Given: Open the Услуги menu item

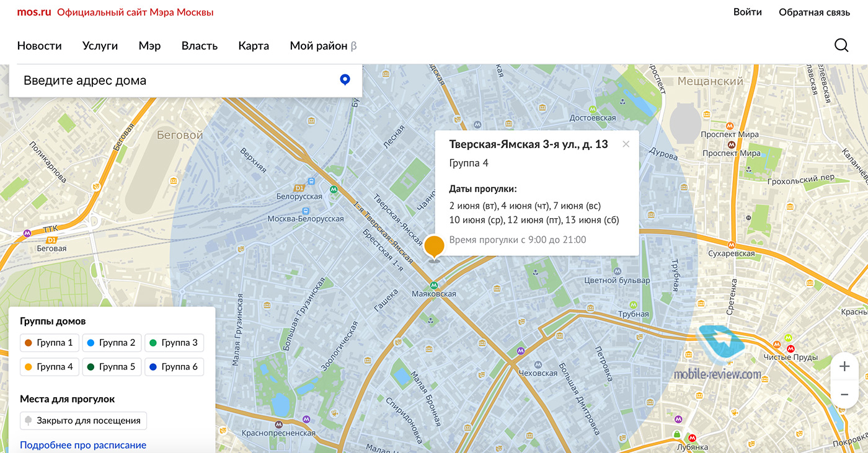Looking at the screenshot, I should tap(100, 46).
